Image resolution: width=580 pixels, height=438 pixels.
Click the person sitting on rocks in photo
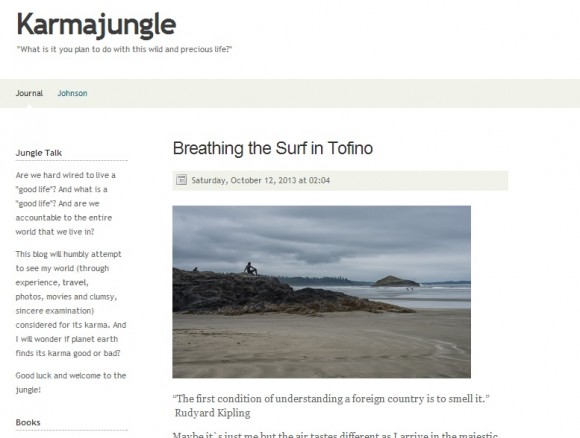tap(250, 269)
